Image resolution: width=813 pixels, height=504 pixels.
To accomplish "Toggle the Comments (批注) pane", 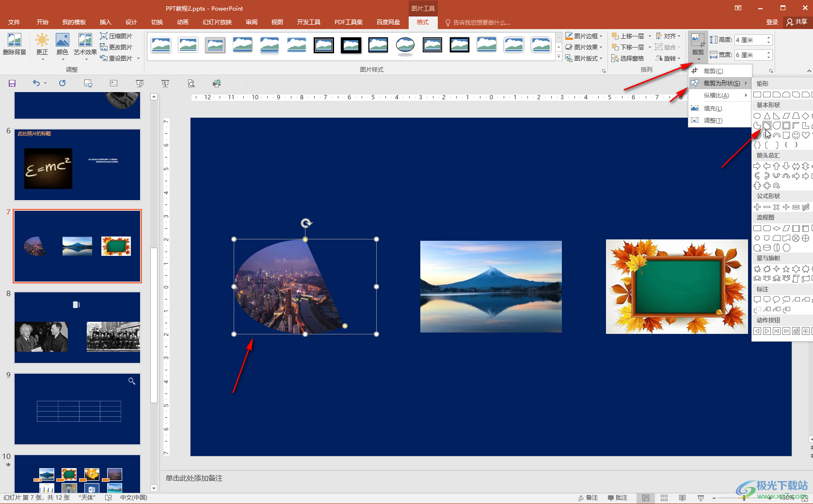I will (x=618, y=498).
